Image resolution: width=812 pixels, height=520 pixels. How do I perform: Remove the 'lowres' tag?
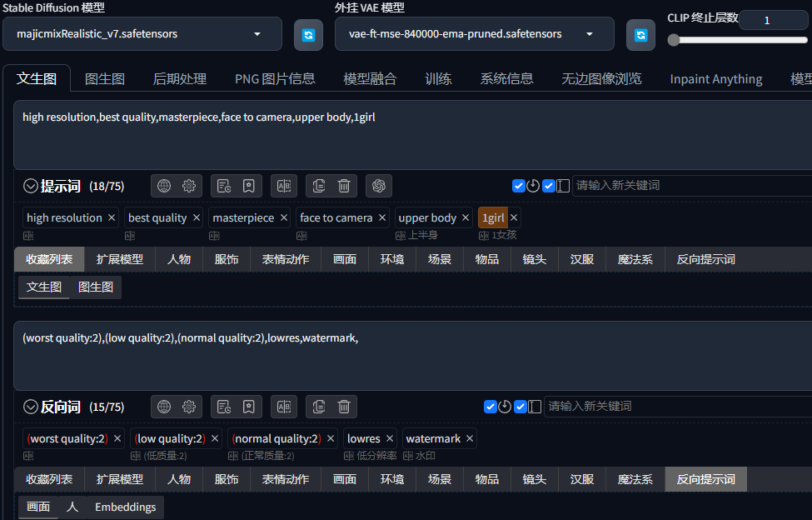390,438
